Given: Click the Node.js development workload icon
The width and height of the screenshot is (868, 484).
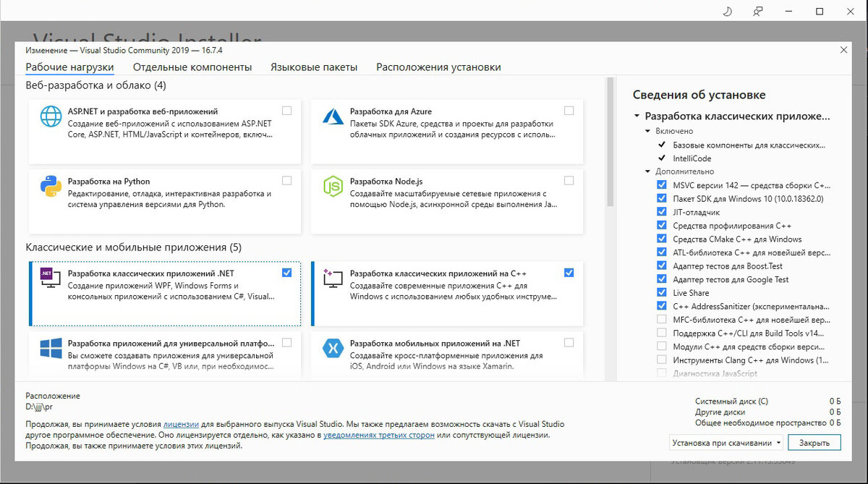Looking at the screenshot, I should (x=333, y=187).
